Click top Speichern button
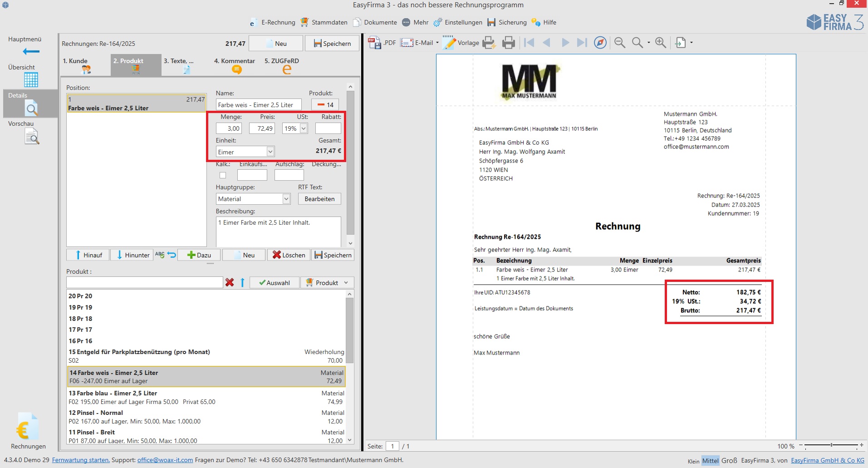 (x=332, y=44)
